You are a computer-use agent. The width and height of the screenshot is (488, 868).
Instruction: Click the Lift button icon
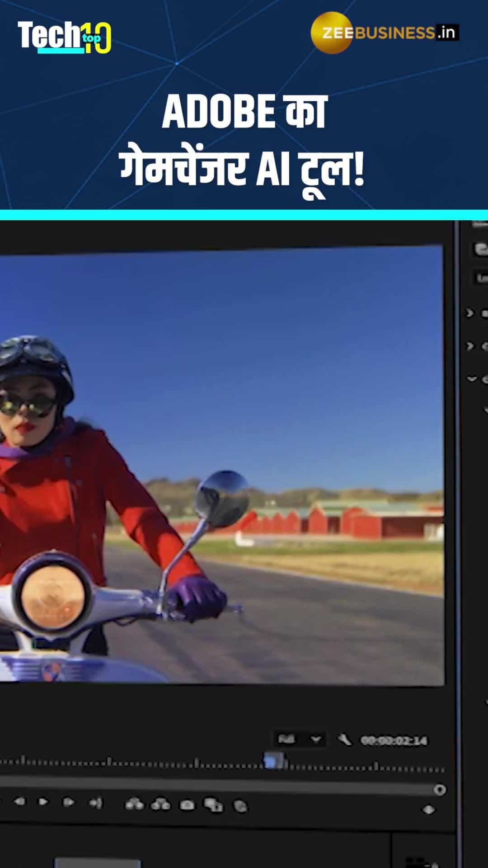pyautogui.click(x=134, y=804)
